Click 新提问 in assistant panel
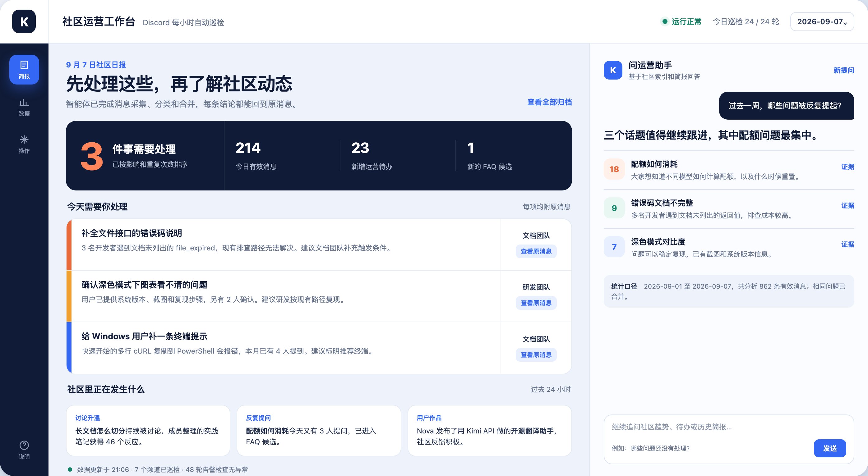 (844, 70)
